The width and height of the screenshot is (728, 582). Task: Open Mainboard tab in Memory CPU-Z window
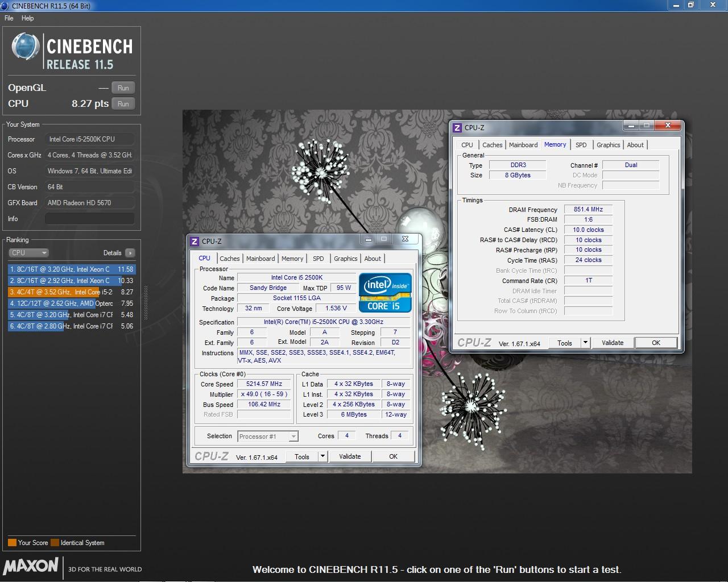pos(523,145)
